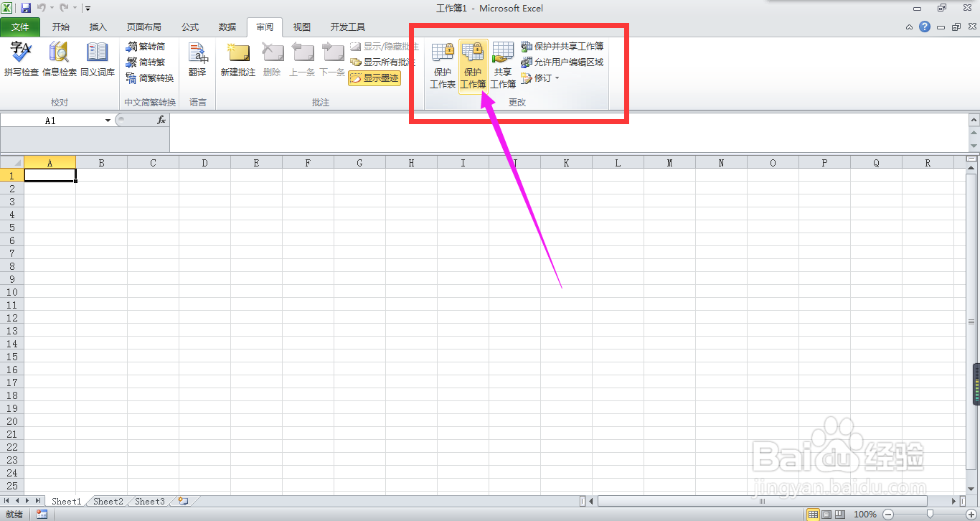Open the Research (信息检索) pane
This screenshot has height=521, width=980.
(60, 59)
